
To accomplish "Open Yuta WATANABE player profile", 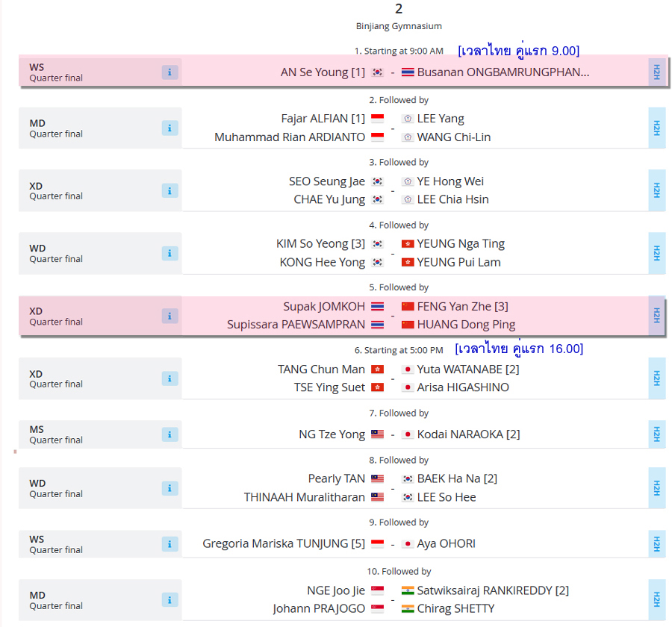I will [x=468, y=369].
